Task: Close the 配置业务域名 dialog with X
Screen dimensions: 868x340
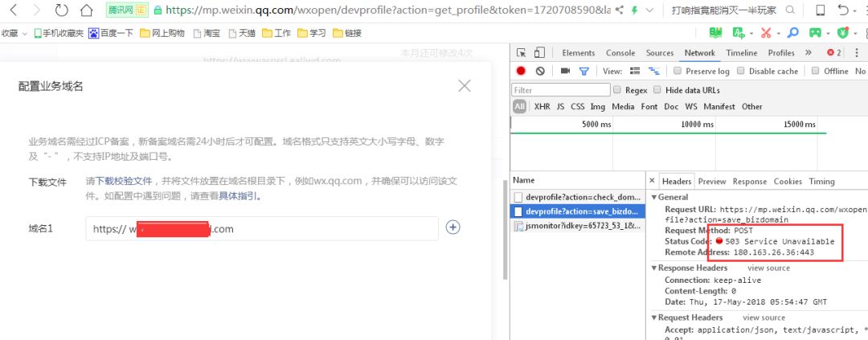Action: click(465, 86)
